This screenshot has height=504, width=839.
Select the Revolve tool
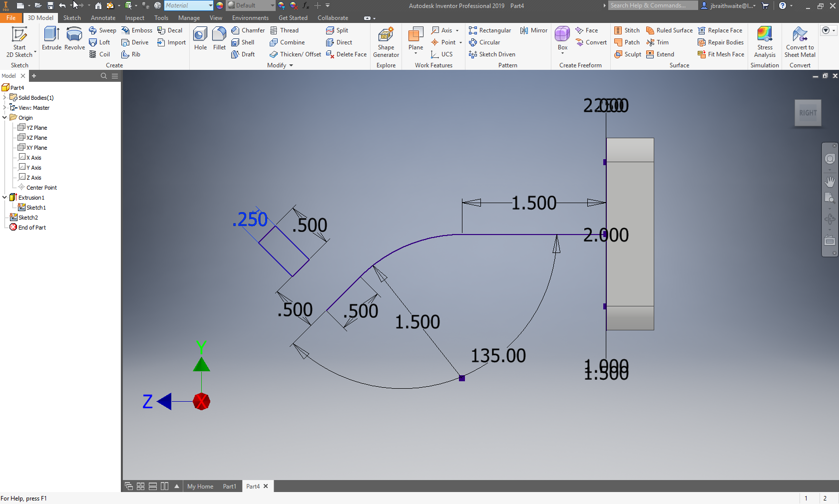coord(74,38)
